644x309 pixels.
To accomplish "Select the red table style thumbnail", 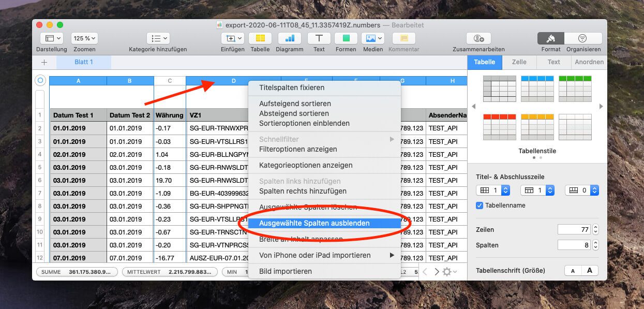I will point(499,127).
